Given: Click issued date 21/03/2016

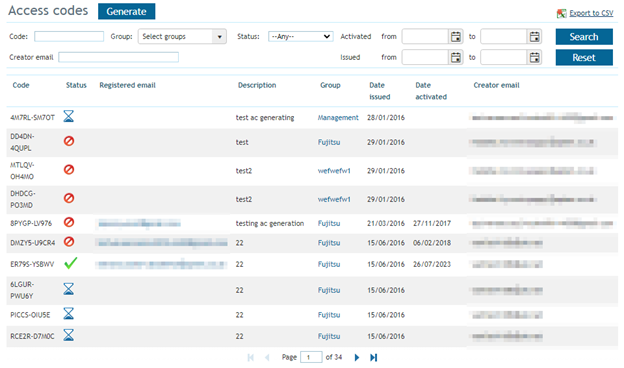Looking at the screenshot, I should pos(386,224).
